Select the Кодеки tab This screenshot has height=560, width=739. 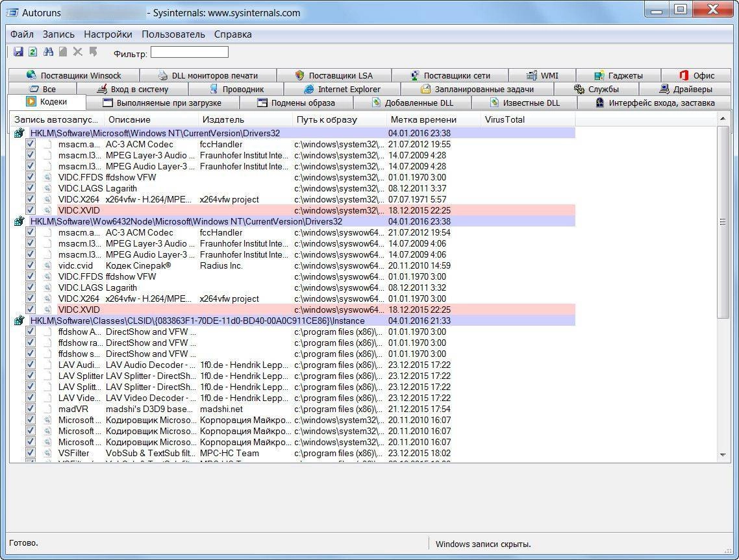(x=47, y=102)
